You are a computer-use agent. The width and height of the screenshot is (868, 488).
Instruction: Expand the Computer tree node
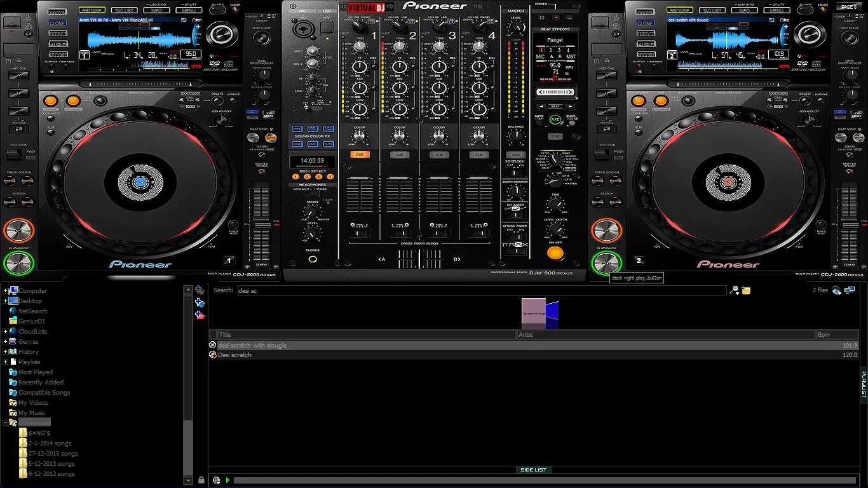point(5,291)
